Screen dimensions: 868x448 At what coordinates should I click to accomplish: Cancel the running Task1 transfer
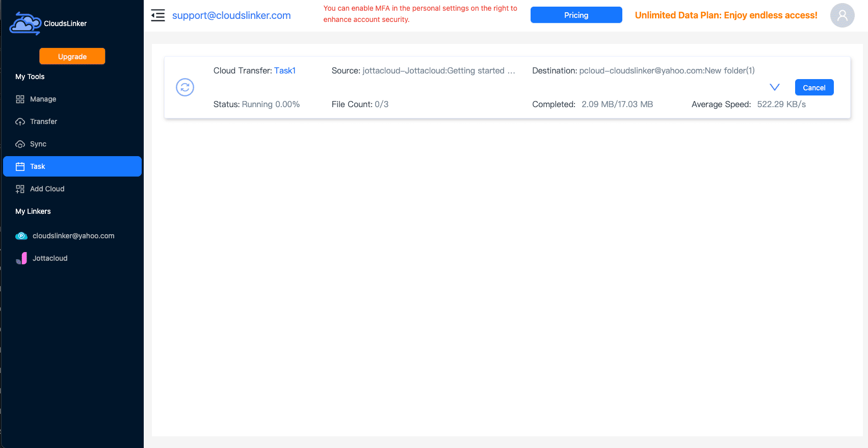[x=814, y=87]
